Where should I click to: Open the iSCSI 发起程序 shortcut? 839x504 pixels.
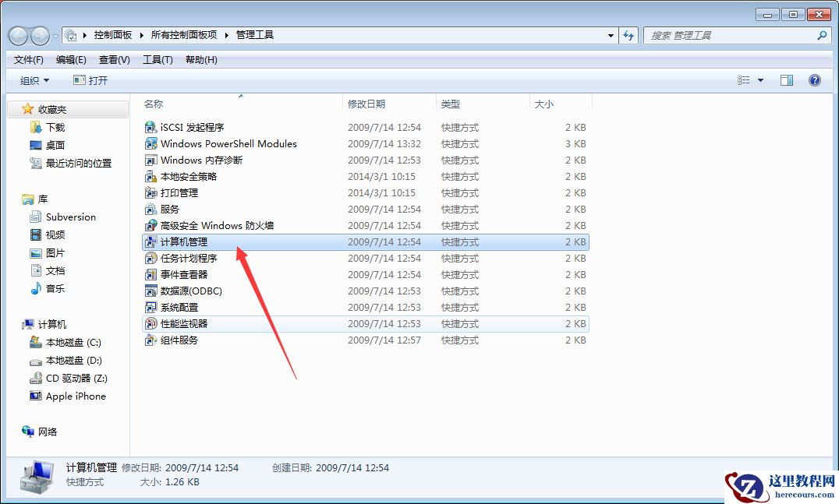pos(193,127)
